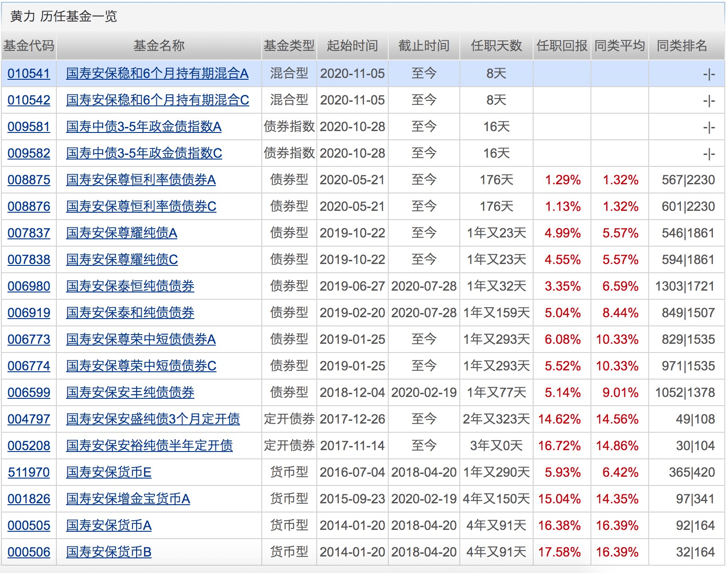
Task: Select tenure cell 3年又0天
Action: click(x=496, y=446)
